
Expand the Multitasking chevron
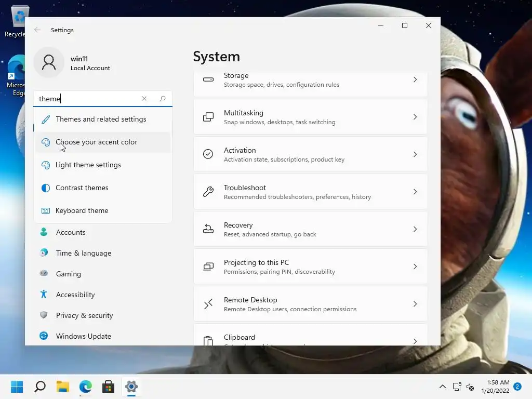[415, 117]
